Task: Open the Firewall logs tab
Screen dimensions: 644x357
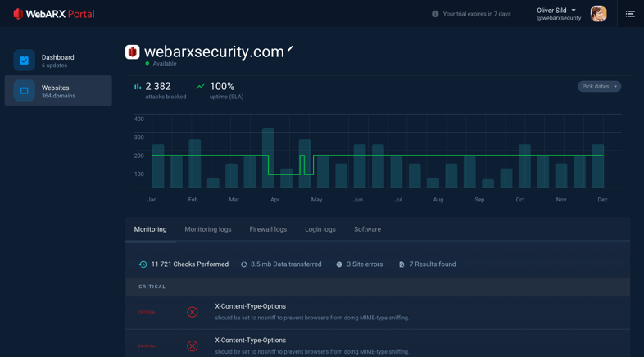Action: (x=268, y=229)
